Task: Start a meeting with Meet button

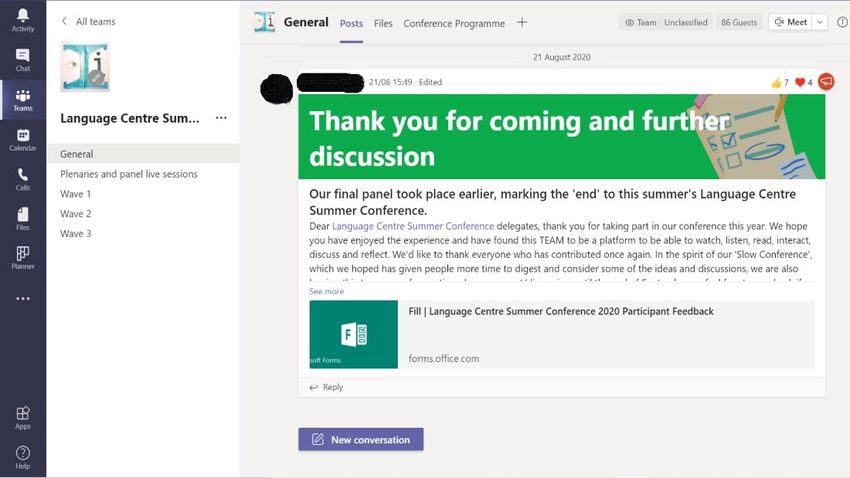Action: pyautogui.click(x=790, y=22)
